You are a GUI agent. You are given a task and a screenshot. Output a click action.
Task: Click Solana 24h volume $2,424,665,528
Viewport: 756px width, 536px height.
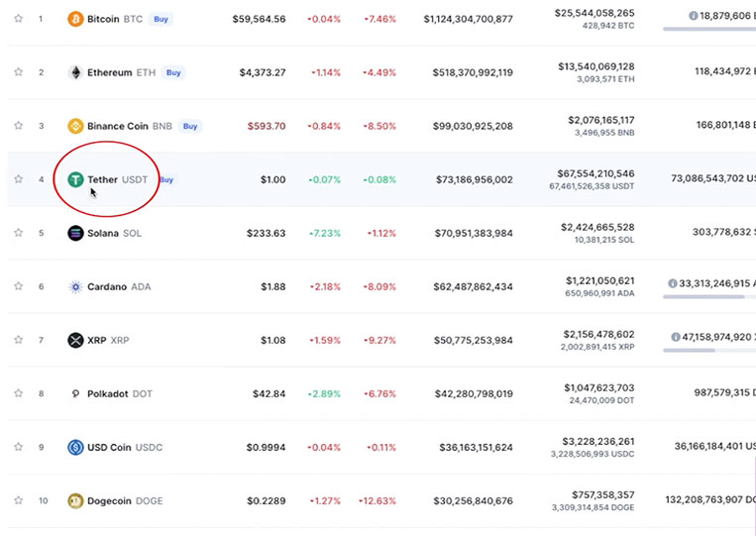pyautogui.click(x=597, y=227)
